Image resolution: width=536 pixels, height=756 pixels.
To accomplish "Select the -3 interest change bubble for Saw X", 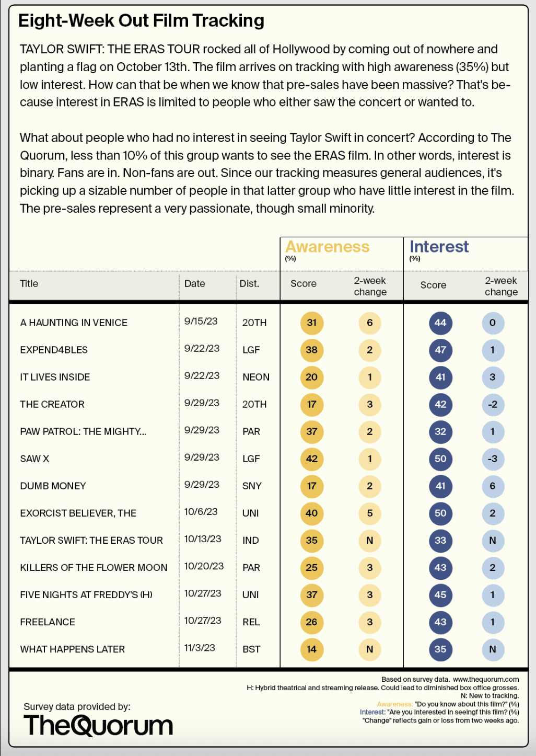I will (493, 459).
